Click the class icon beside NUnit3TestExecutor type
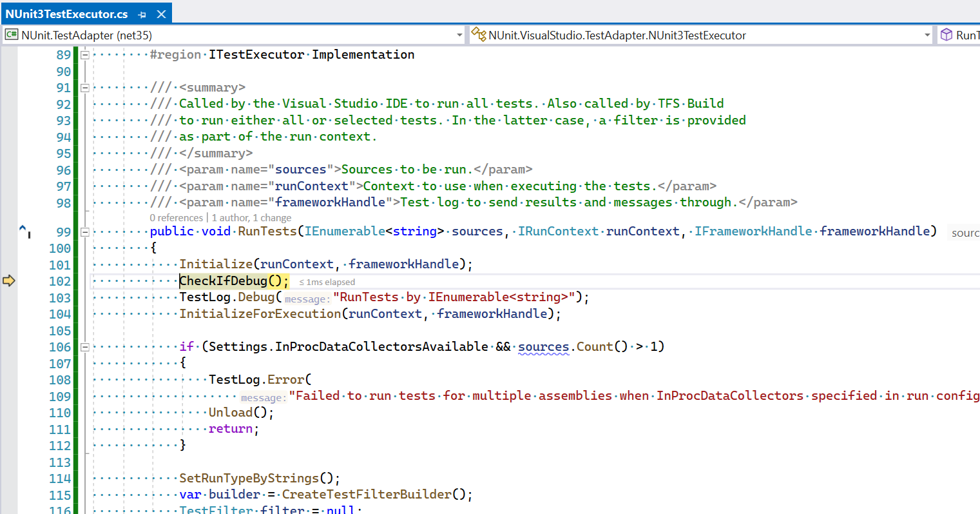 coord(478,35)
